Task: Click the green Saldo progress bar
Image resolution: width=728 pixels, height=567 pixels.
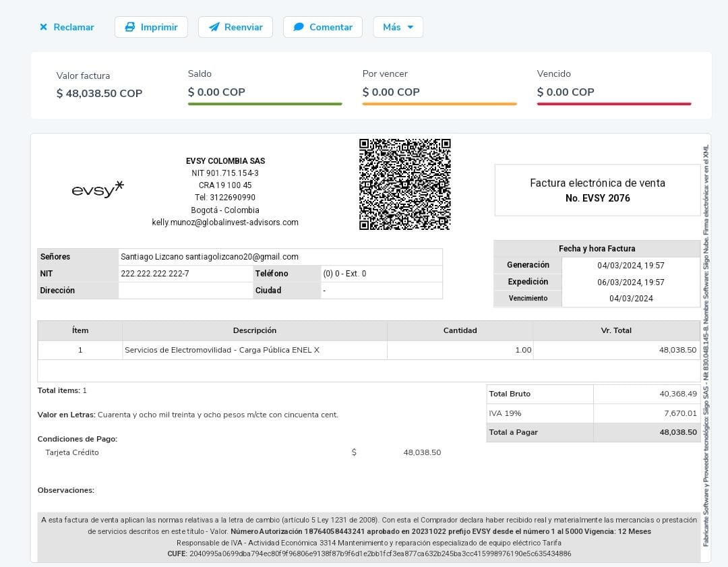Action: coord(265,104)
